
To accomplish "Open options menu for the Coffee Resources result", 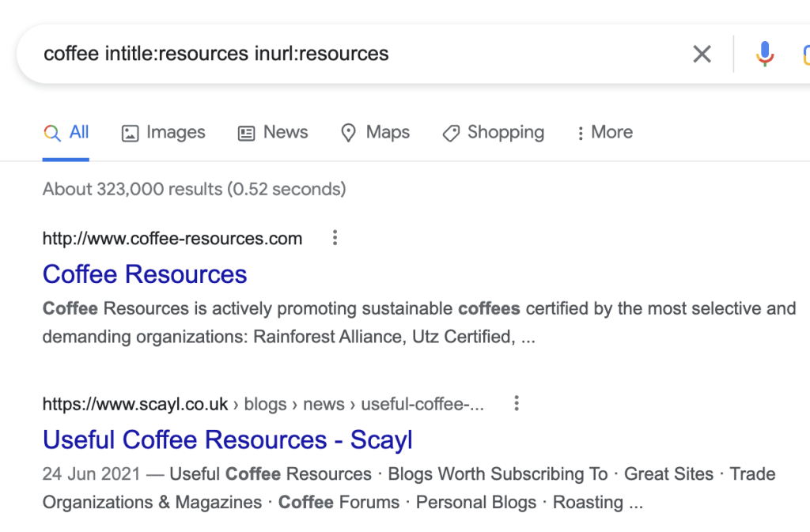I will pos(335,237).
